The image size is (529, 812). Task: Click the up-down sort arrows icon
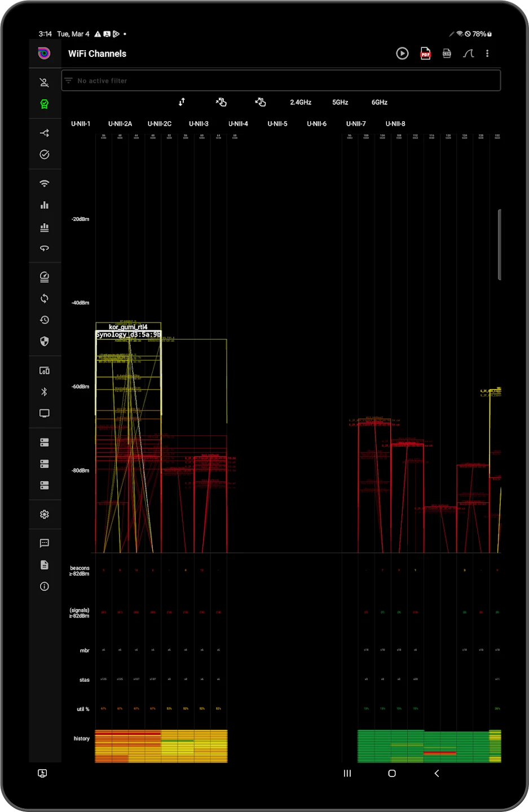coord(182,102)
